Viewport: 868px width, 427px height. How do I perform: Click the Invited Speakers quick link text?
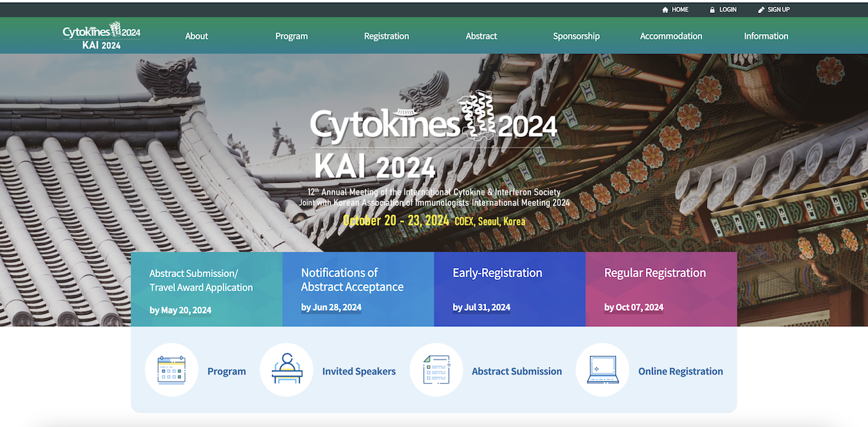click(359, 371)
